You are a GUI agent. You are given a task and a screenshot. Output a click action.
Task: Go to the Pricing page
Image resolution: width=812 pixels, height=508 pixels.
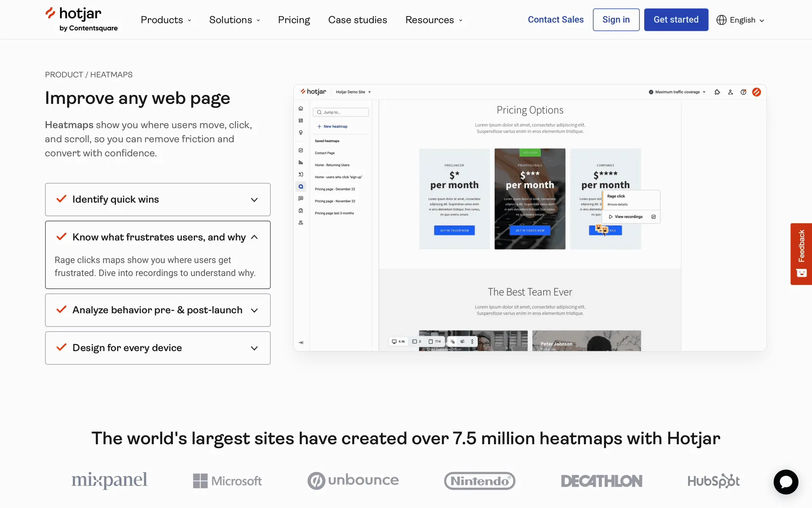pos(294,20)
